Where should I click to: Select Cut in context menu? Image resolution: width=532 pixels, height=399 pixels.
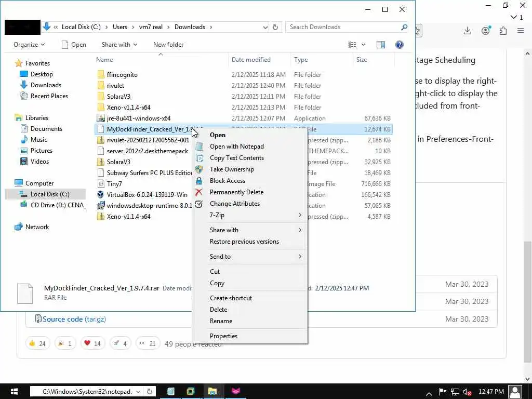215,271
